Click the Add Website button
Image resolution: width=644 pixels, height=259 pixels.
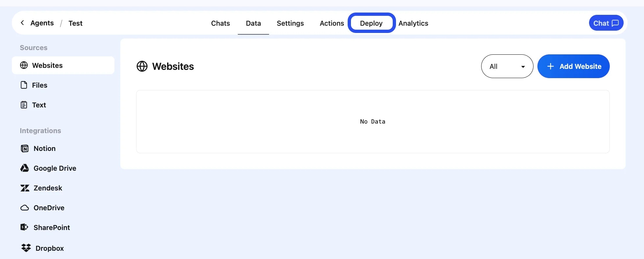(573, 66)
